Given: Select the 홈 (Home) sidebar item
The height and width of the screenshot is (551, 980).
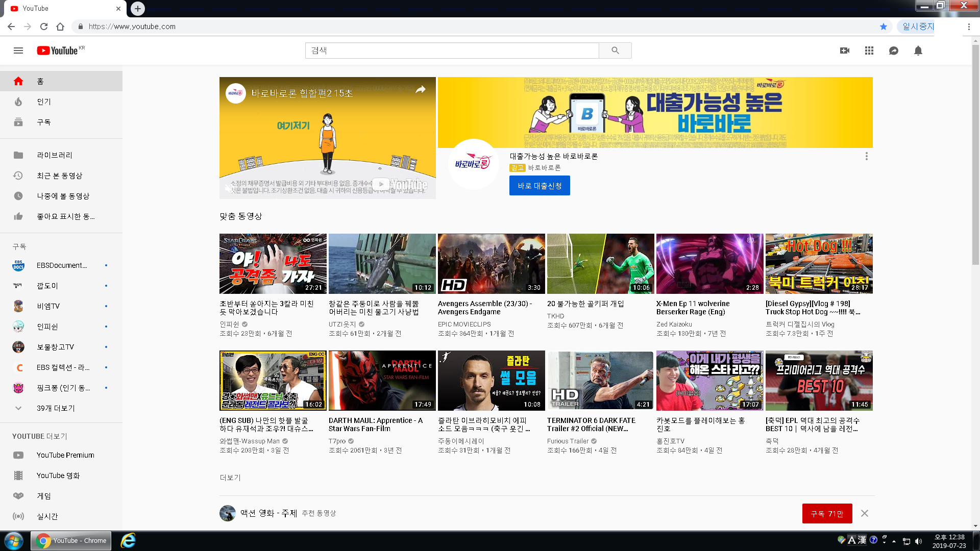Looking at the screenshot, I should tap(61, 81).
